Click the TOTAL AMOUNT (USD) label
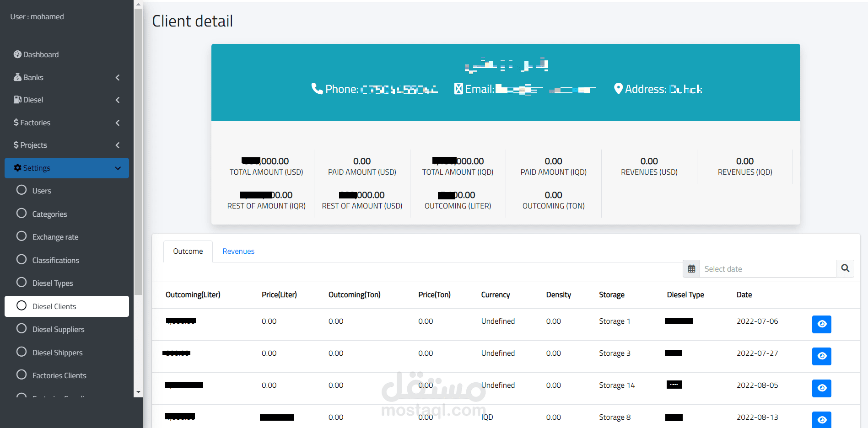The height and width of the screenshot is (428, 868). 266,172
